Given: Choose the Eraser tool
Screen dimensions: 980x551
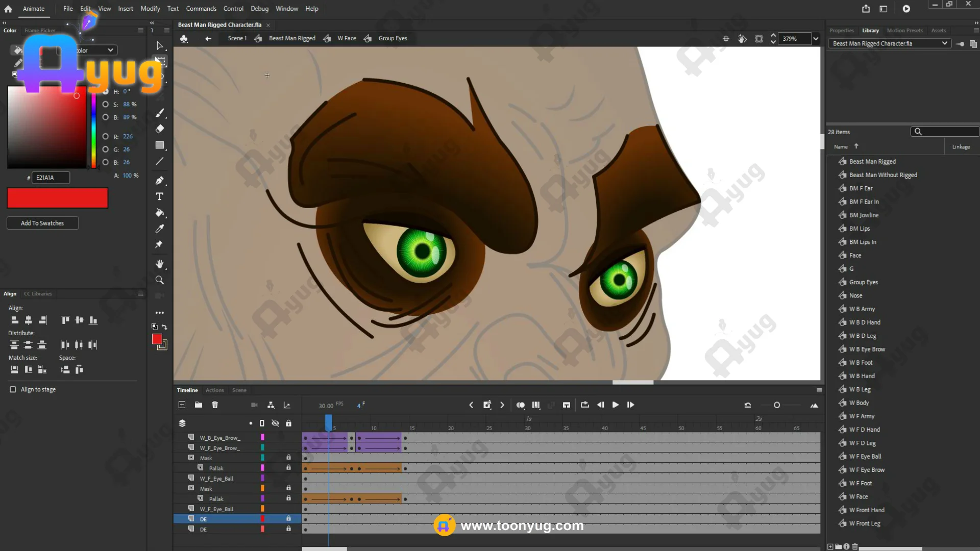Looking at the screenshot, I should coord(159,129).
